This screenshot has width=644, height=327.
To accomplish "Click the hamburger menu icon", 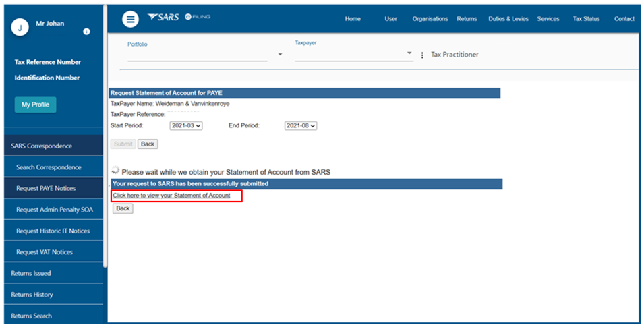I will click(x=130, y=19).
